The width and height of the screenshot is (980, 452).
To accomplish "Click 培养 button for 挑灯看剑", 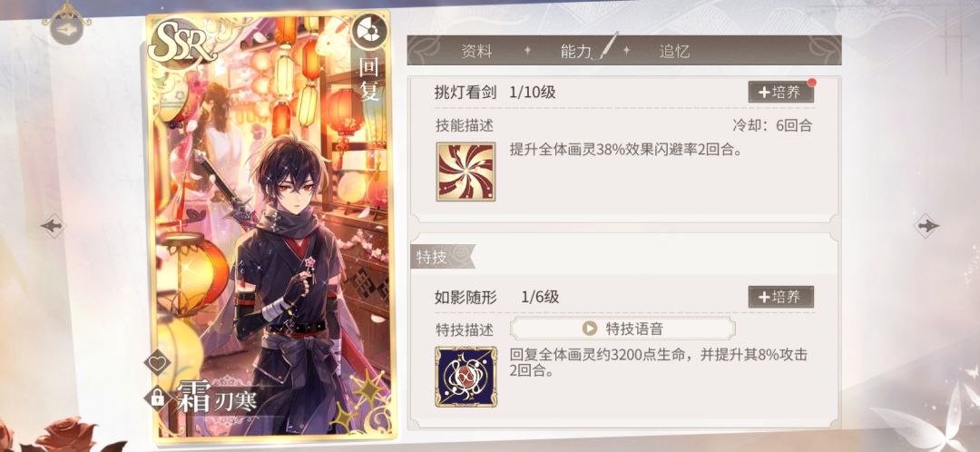I will (780, 92).
